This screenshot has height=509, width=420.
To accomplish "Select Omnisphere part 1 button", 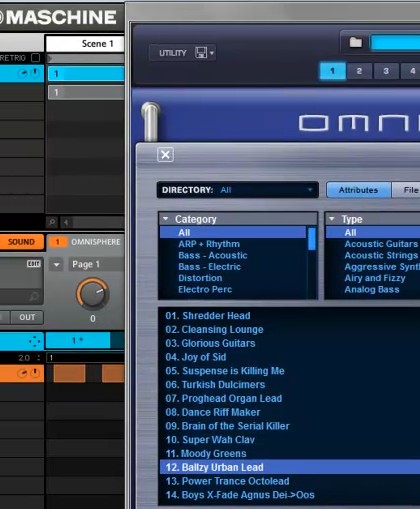I will point(332,71).
